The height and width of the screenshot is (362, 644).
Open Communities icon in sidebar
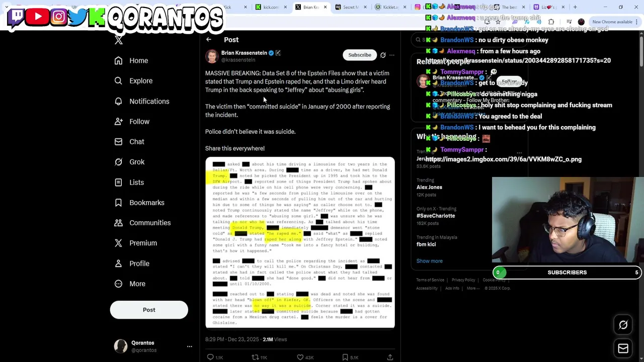[118, 223]
